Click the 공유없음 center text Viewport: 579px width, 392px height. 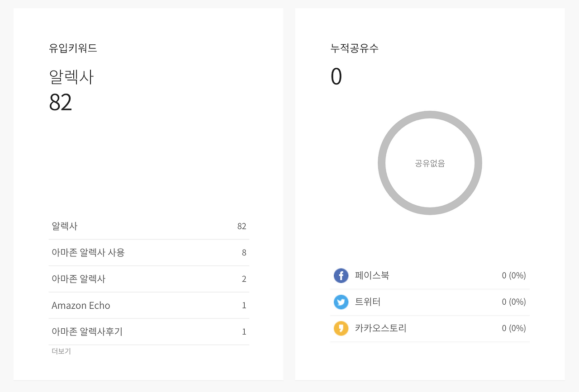(430, 164)
